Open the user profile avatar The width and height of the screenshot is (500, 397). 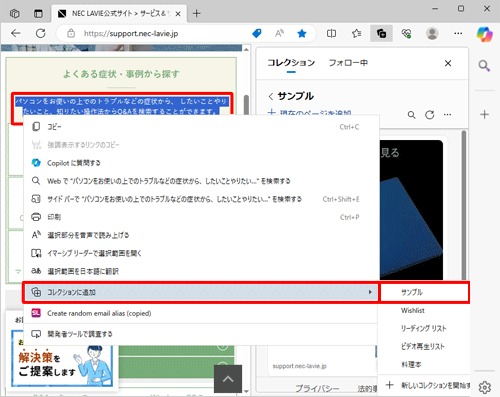pyautogui.click(x=432, y=33)
